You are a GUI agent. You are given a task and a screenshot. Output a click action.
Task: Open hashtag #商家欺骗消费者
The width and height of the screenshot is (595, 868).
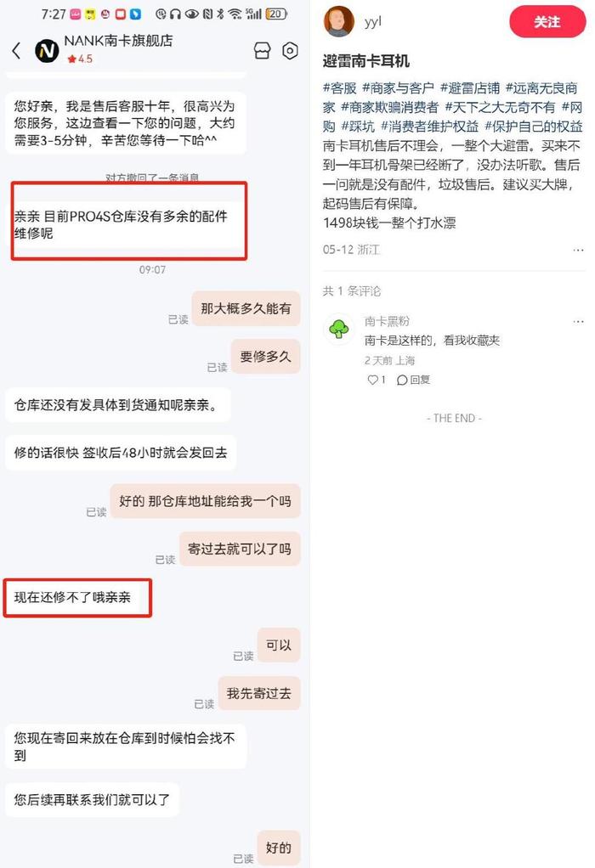click(390, 107)
